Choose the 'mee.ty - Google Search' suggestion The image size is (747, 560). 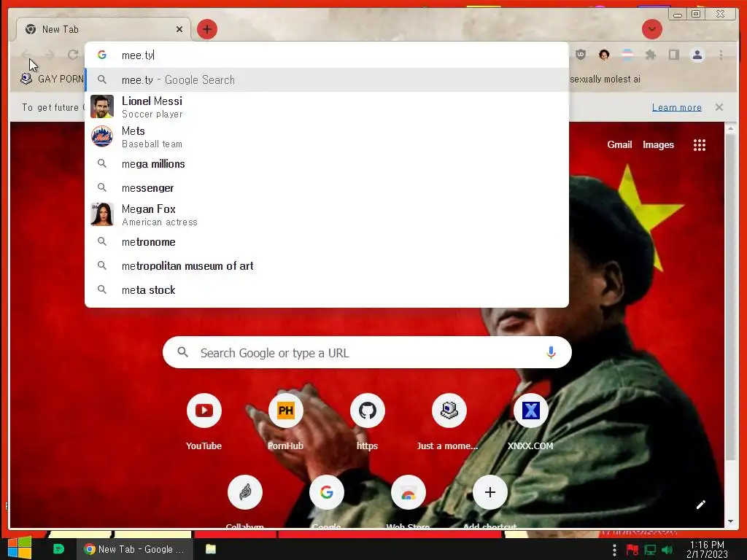point(327,79)
